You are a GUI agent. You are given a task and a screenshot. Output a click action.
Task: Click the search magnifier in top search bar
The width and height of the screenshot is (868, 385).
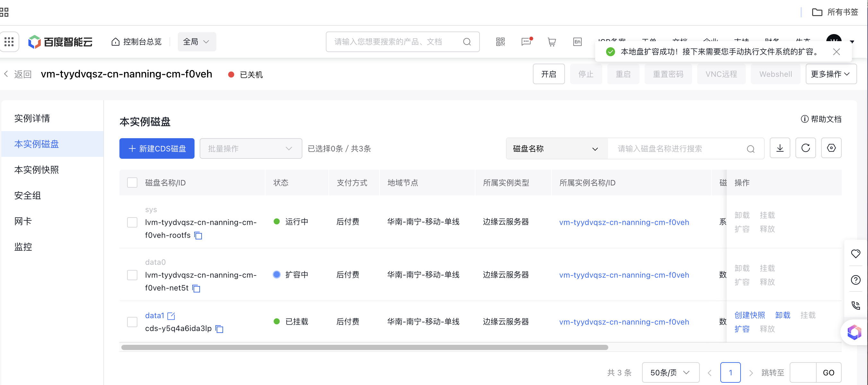tap(467, 42)
